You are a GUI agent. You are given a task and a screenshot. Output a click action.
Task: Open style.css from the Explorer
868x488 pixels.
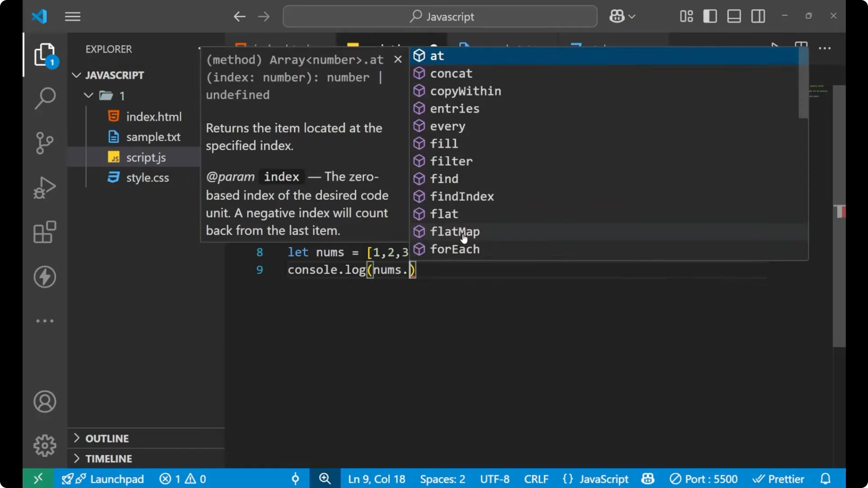point(147,178)
